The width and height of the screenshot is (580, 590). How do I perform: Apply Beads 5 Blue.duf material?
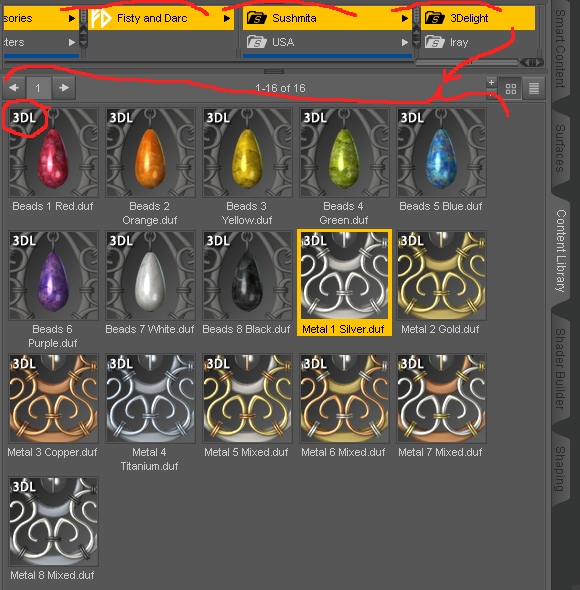[x=441, y=160]
